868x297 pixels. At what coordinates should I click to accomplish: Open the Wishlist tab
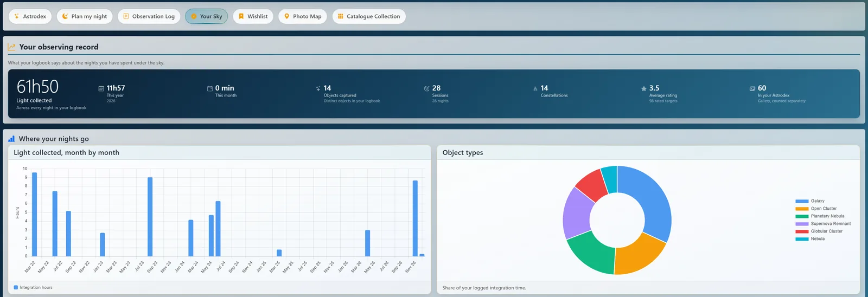(253, 16)
